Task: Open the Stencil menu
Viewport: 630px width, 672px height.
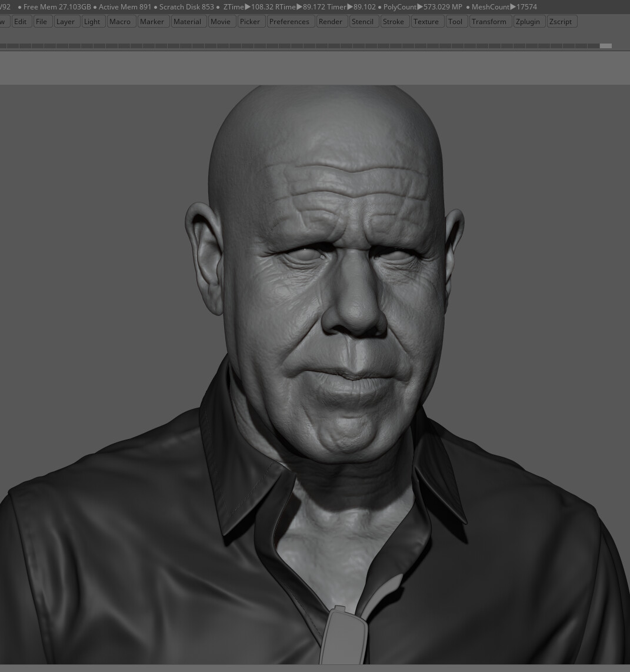Action: 363,21
